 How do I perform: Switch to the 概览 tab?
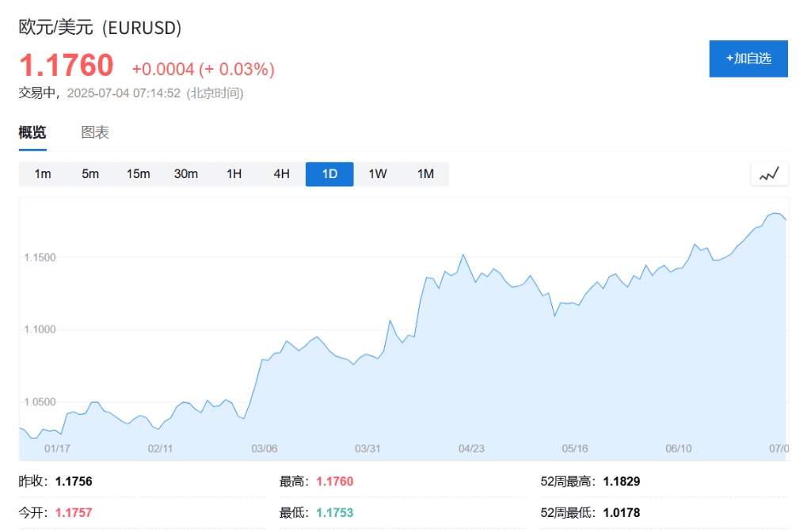pyautogui.click(x=32, y=133)
